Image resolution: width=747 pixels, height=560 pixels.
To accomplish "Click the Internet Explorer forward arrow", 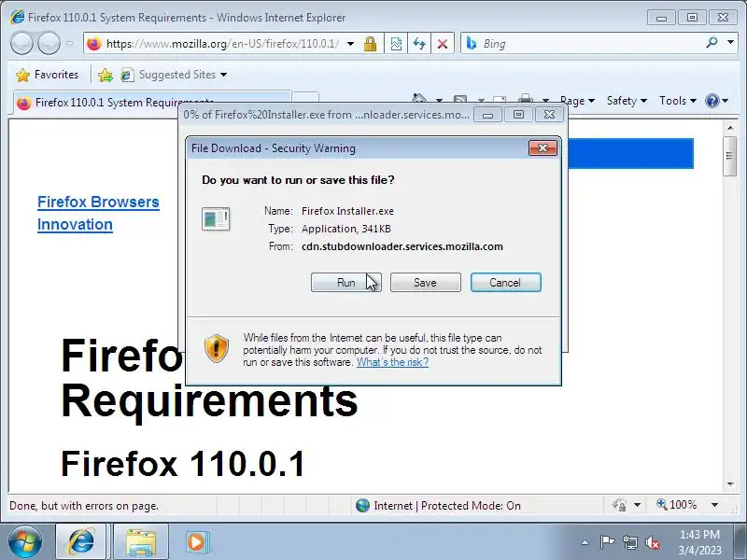I will [x=49, y=43].
